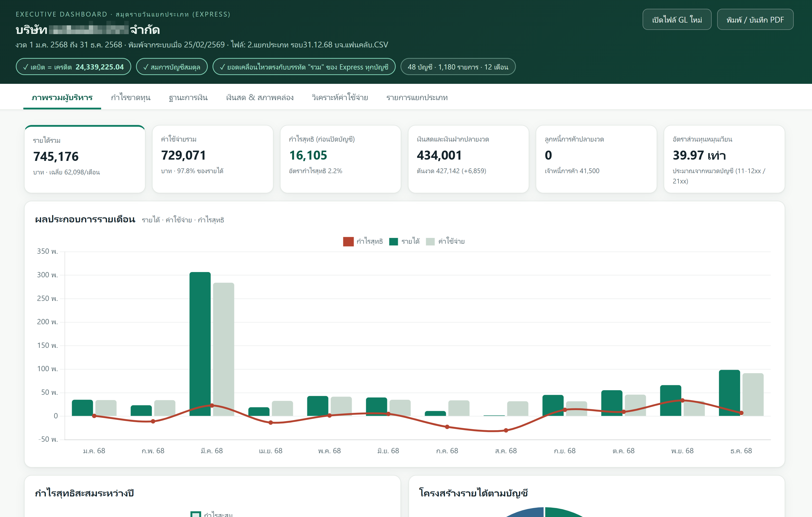This screenshot has height=517, width=812.
Task: Click the เดบิต = เครดิต check badge
Action: pos(73,67)
